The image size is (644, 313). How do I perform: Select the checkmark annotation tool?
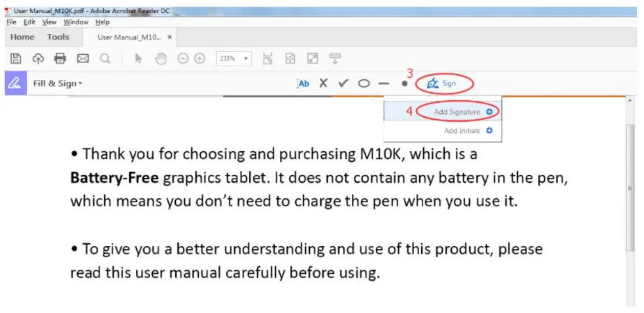click(343, 83)
